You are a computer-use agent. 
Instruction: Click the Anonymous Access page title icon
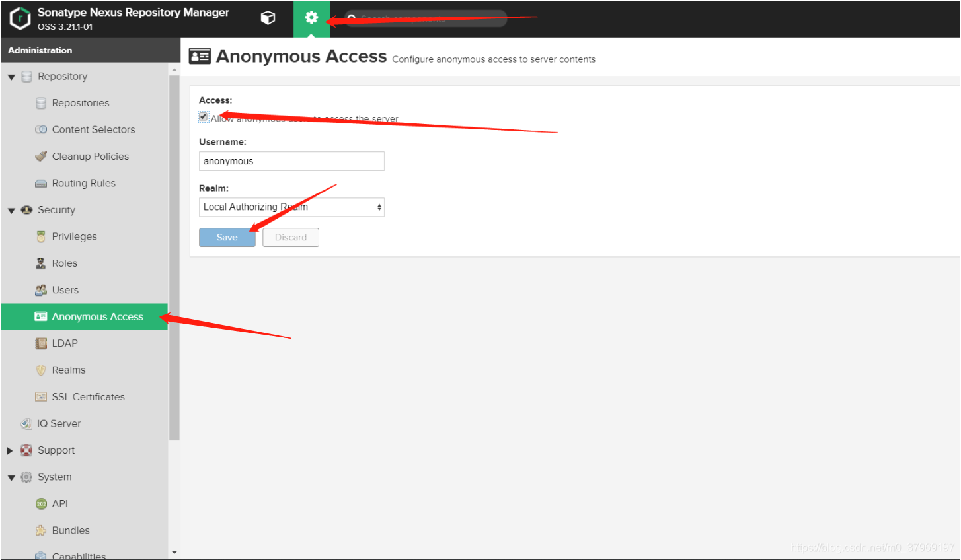point(200,56)
